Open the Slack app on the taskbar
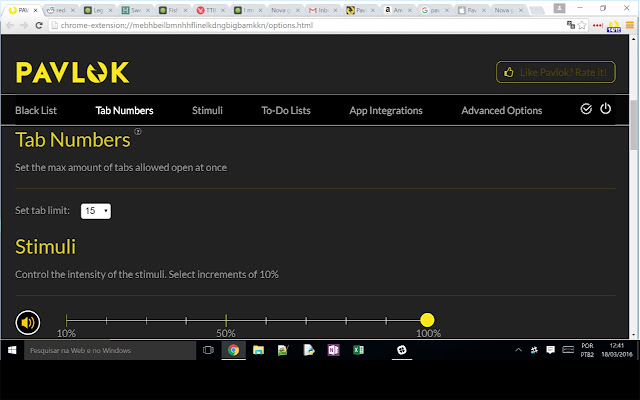This screenshot has width=640, height=400. [x=402, y=350]
